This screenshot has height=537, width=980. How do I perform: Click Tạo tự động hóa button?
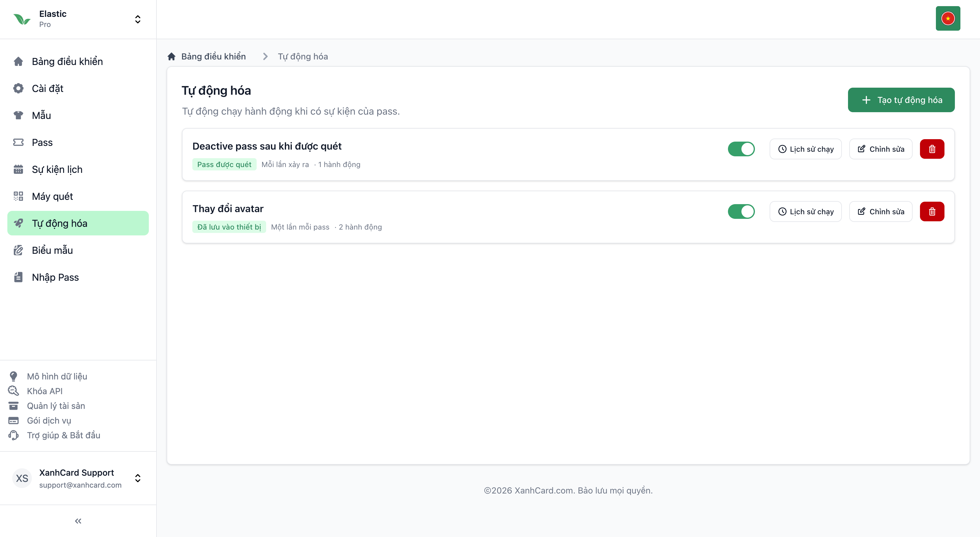(x=901, y=100)
